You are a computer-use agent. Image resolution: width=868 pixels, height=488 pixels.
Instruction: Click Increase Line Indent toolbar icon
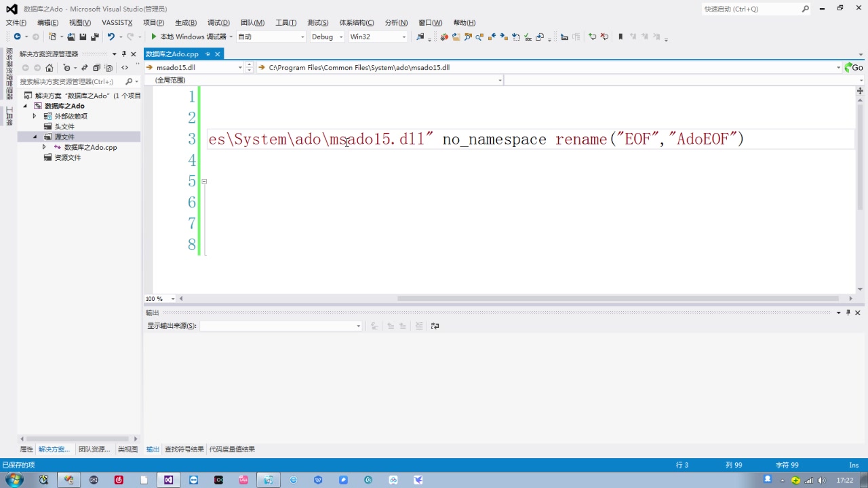576,37
